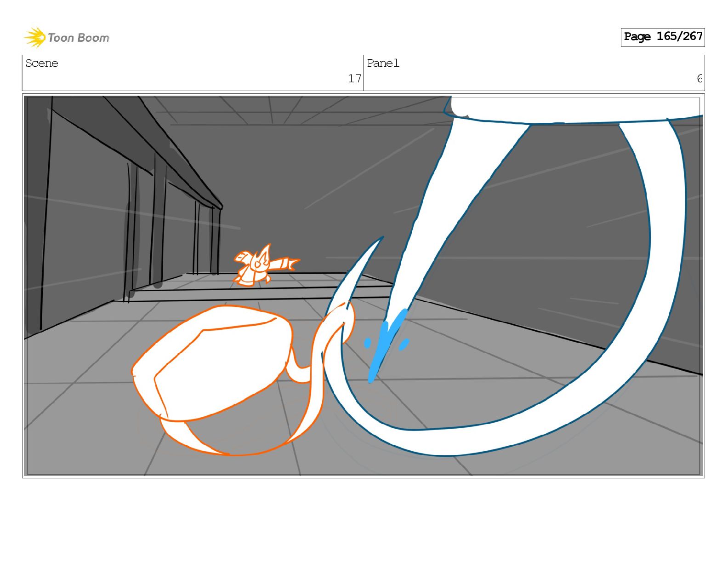
Task: Select the Panel label text
Action: (x=383, y=63)
